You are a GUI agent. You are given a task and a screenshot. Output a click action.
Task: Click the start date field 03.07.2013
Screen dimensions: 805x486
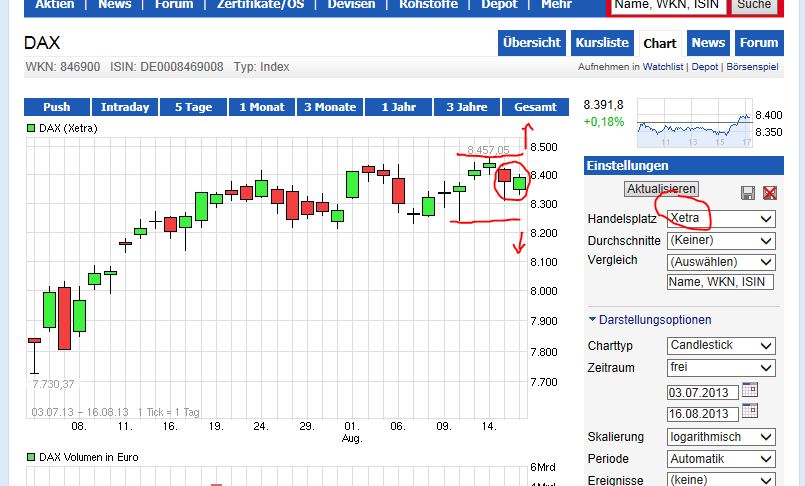[702, 393]
